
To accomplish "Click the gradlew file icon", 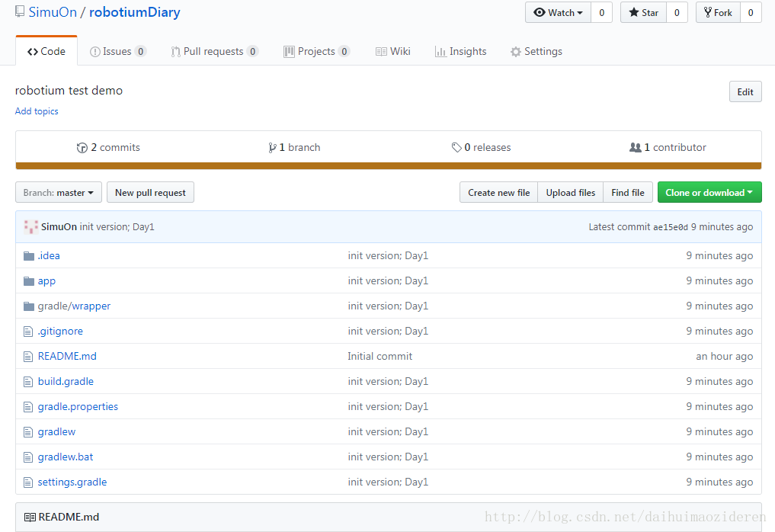I will click(x=28, y=432).
